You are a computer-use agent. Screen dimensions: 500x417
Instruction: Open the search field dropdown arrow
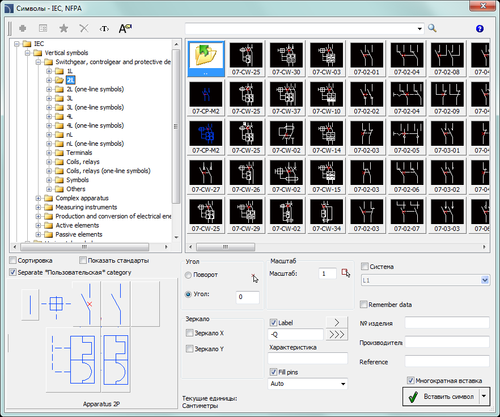pos(420,29)
